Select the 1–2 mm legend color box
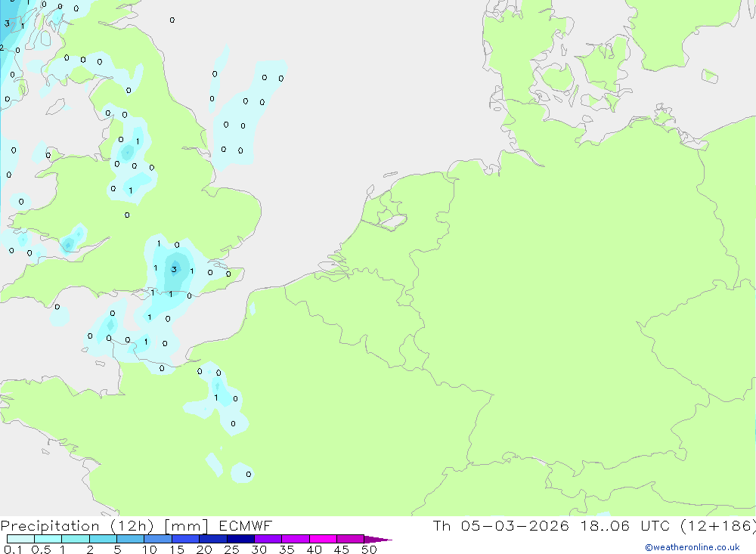 pyautogui.click(x=76, y=539)
